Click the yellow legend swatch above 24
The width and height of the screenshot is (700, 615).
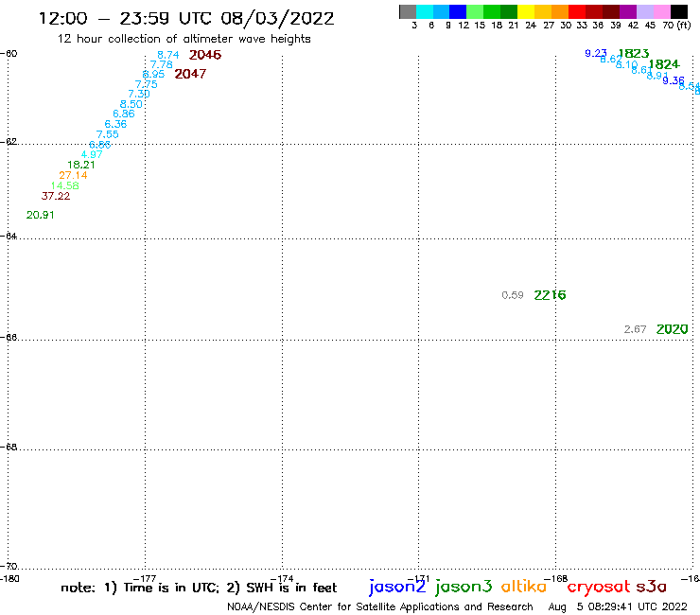click(x=526, y=11)
